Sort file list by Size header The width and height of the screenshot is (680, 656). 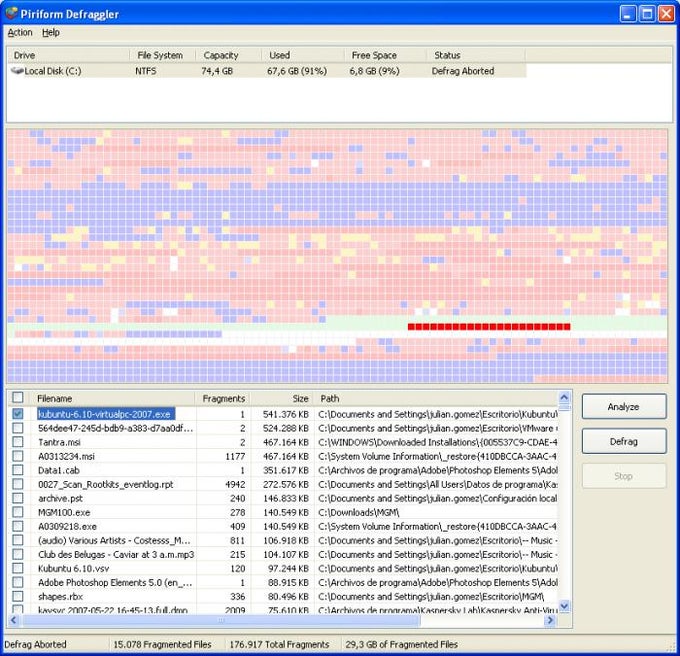tap(282, 398)
